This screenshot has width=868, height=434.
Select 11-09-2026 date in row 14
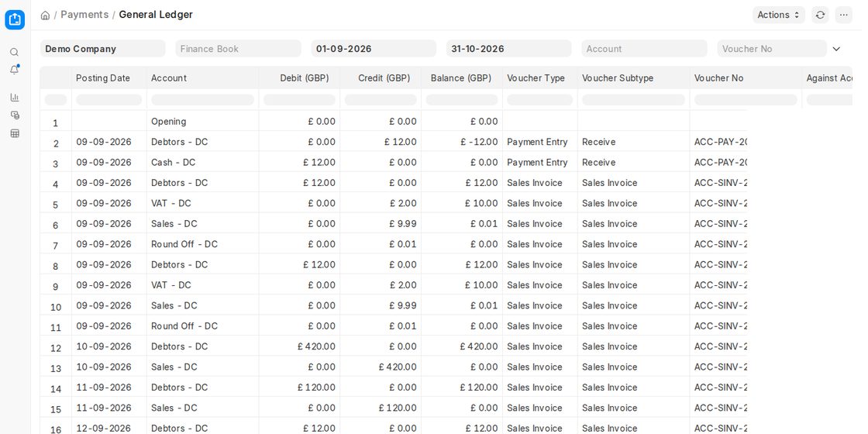(x=109, y=387)
